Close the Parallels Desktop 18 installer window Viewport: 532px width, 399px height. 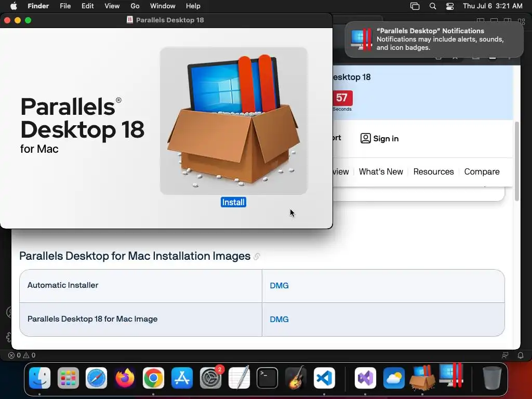point(7,20)
